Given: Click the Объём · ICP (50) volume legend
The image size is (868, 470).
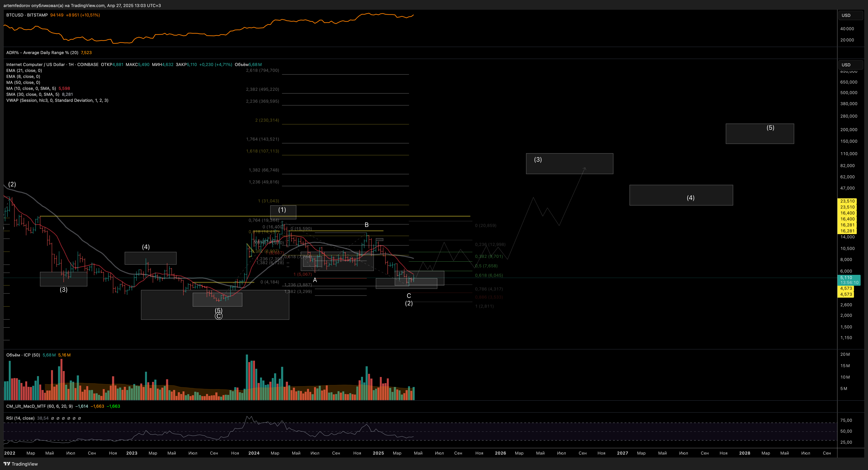Looking at the screenshot, I should [x=23, y=355].
